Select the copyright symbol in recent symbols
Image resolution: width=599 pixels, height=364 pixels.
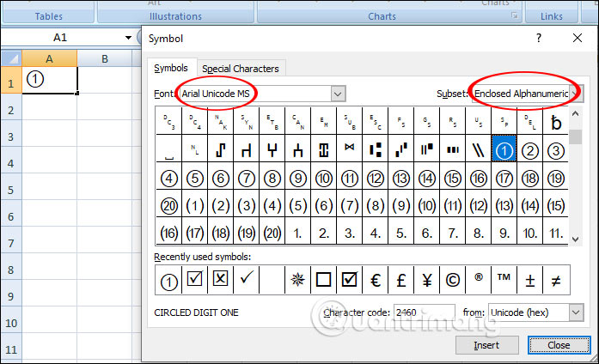(x=453, y=279)
